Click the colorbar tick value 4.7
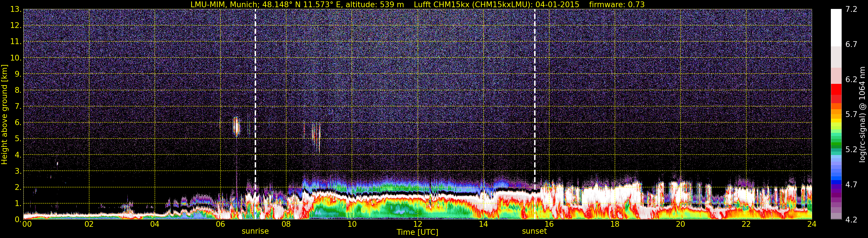The width and height of the screenshot is (868, 238). (851, 184)
